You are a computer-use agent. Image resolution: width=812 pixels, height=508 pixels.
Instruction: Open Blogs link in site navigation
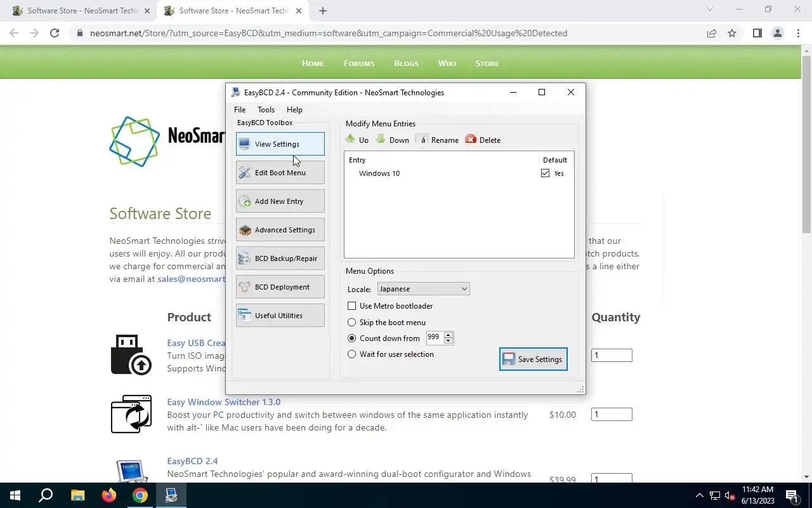[406, 63]
